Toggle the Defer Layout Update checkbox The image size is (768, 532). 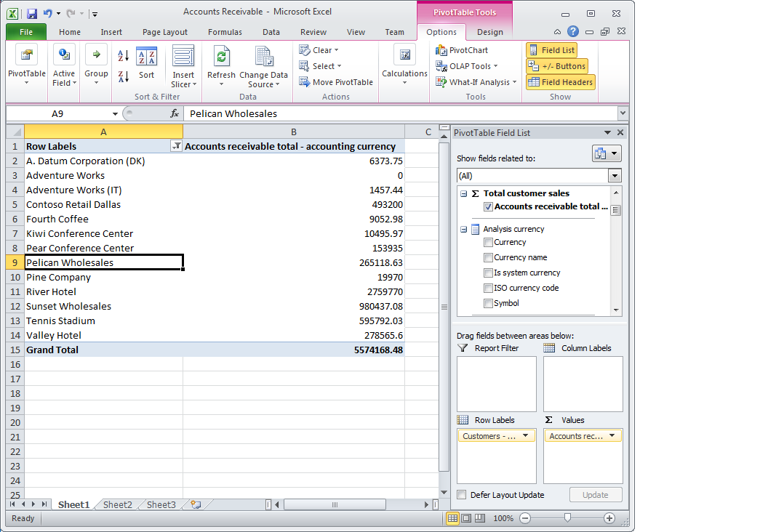tap(462, 495)
